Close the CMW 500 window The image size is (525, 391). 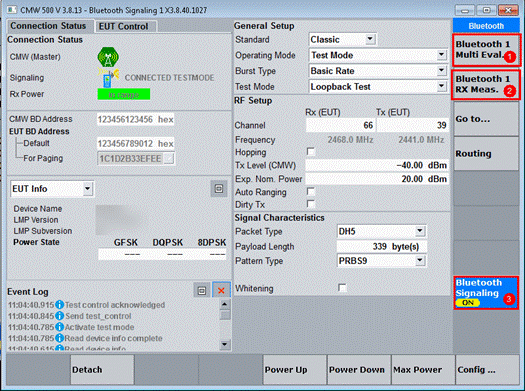click(508, 10)
